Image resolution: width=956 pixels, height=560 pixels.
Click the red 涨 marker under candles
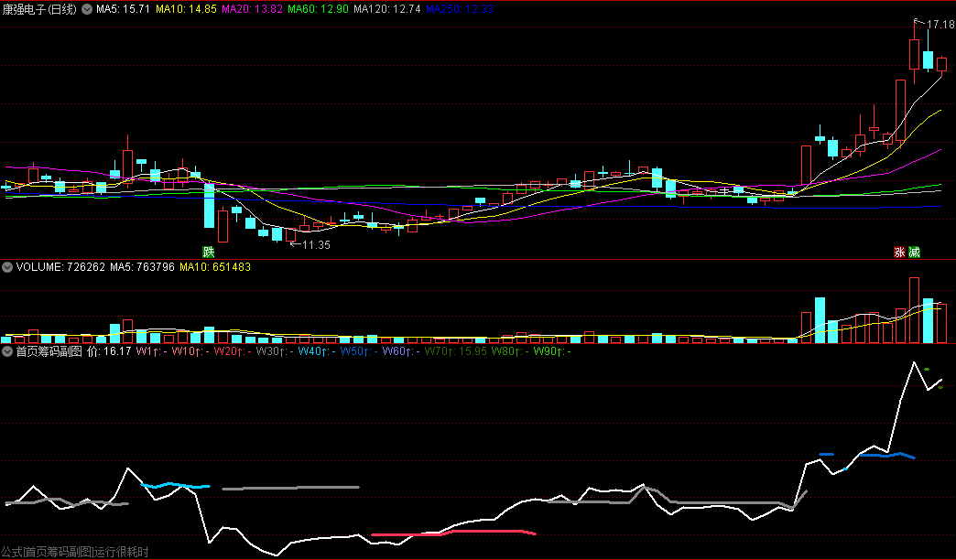pos(899,253)
